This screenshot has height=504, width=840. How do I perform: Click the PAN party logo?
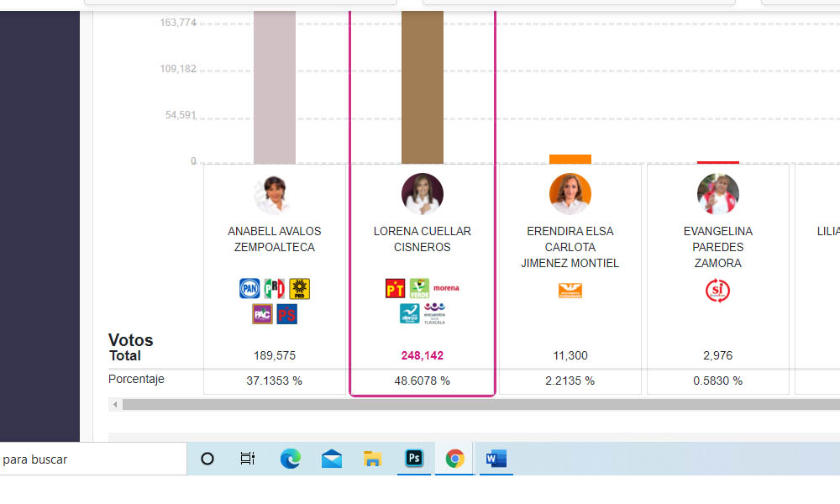(249, 289)
